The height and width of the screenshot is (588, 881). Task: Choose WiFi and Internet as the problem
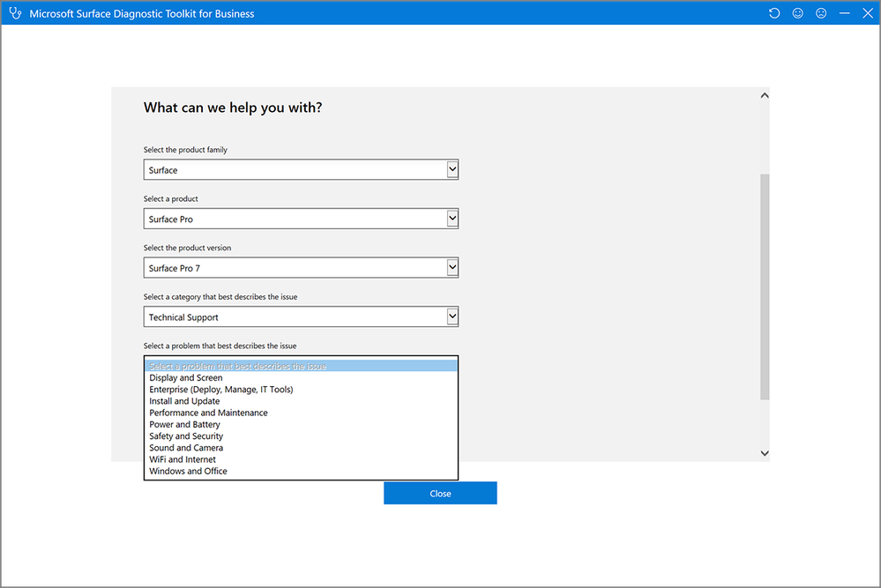click(183, 459)
